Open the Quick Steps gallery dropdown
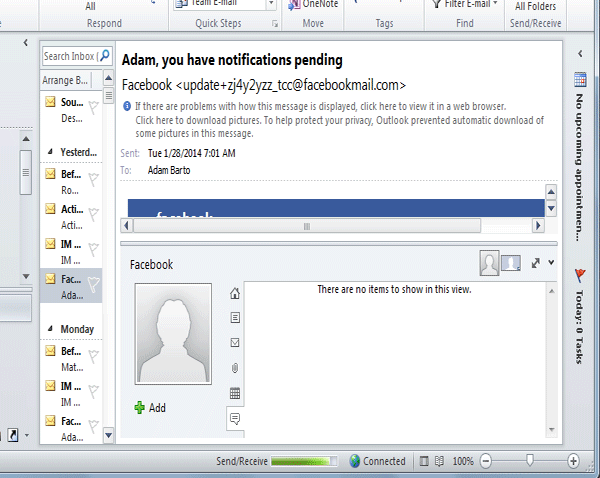The height and width of the screenshot is (478, 600). coord(271,4)
